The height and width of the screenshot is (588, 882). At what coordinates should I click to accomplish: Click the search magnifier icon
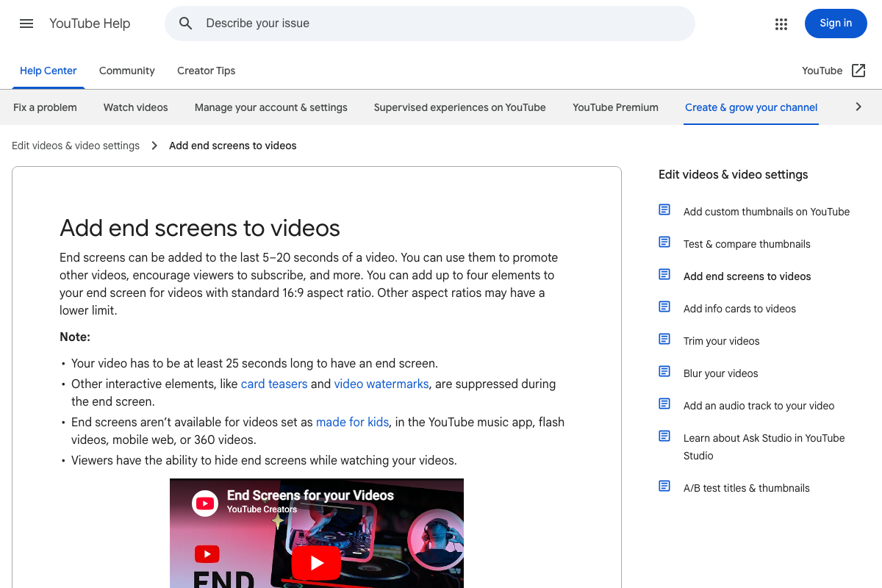[x=186, y=24]
